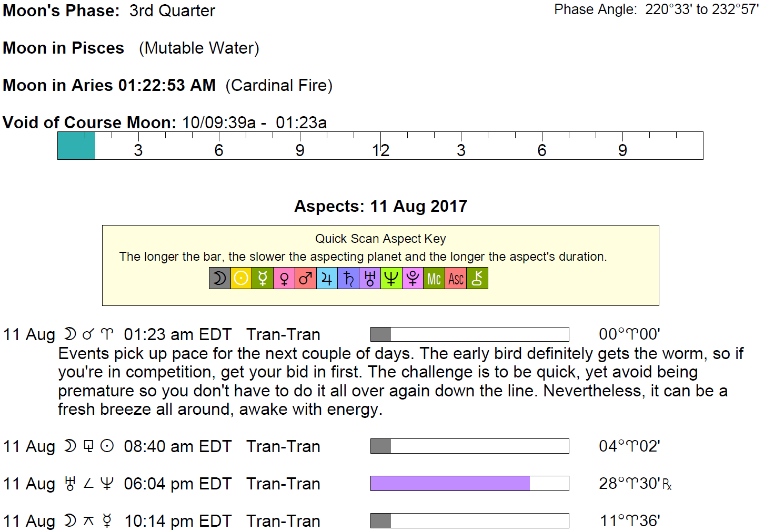
Task: Click the Mercury symbol in the aspect key
Action: [x=263, y=279]
